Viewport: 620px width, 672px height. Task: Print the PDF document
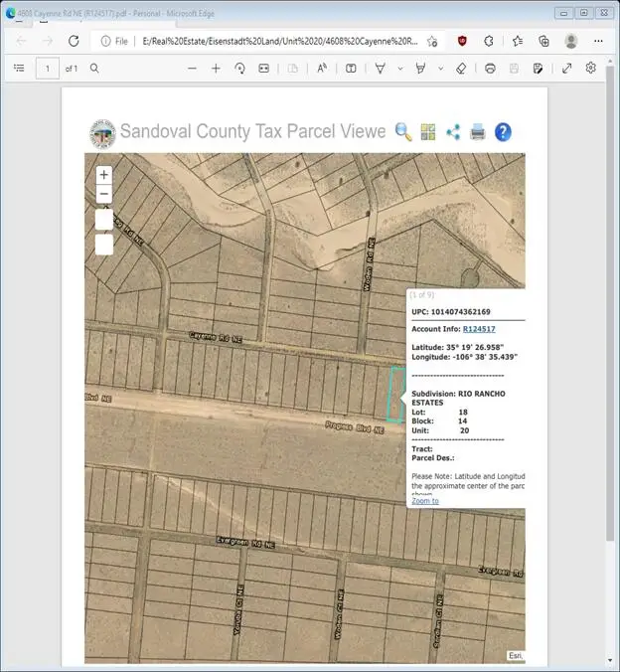point(490,69)
